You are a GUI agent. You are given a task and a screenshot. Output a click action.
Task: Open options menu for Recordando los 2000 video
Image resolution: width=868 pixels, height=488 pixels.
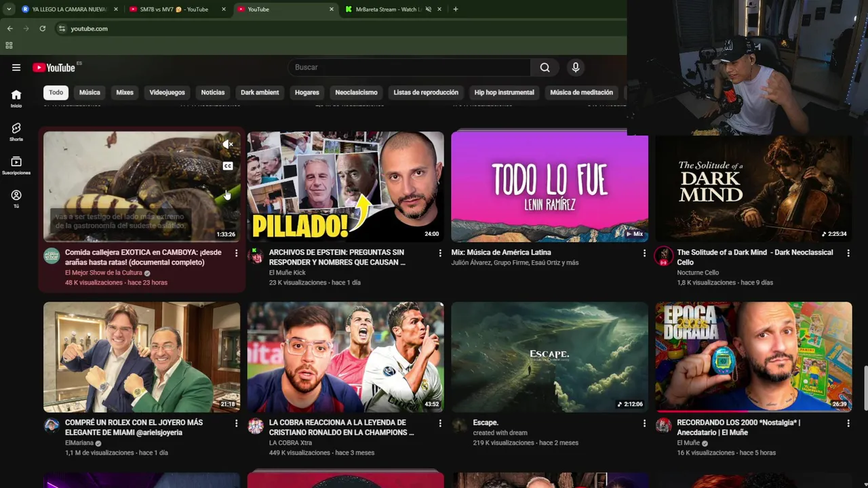848,423
